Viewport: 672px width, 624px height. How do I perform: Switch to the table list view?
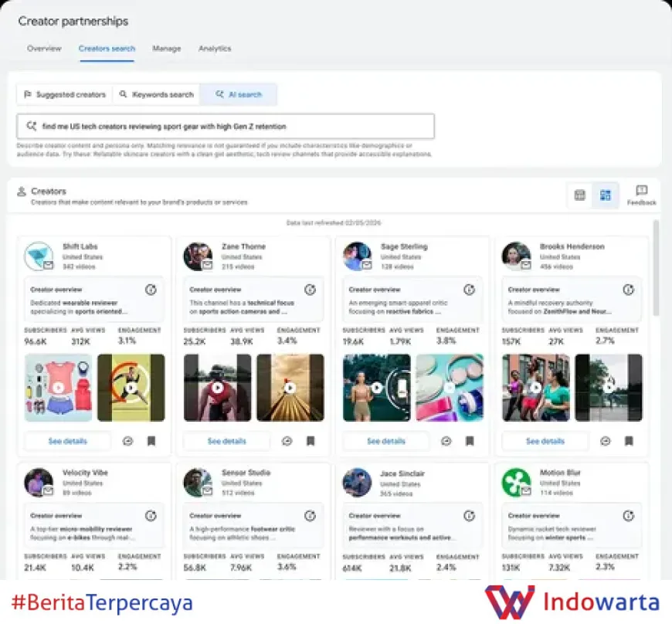(580, 195)
